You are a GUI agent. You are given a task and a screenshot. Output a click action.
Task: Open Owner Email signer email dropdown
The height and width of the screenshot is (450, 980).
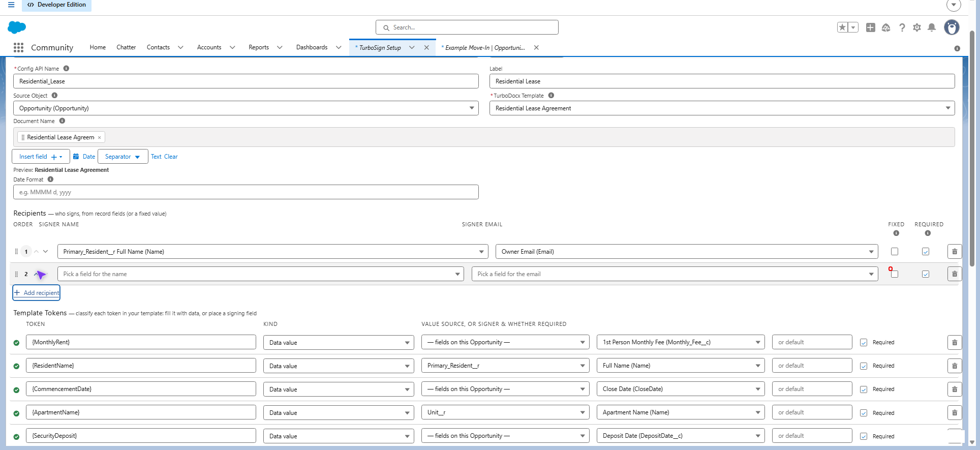pyautogui.click(x=687, y=252)
